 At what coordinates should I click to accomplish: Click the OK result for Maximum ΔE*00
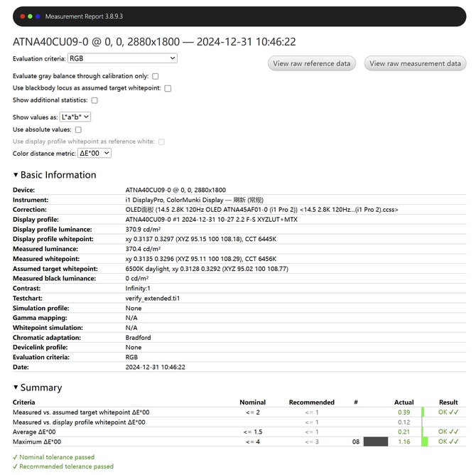(x=448, y=442)
